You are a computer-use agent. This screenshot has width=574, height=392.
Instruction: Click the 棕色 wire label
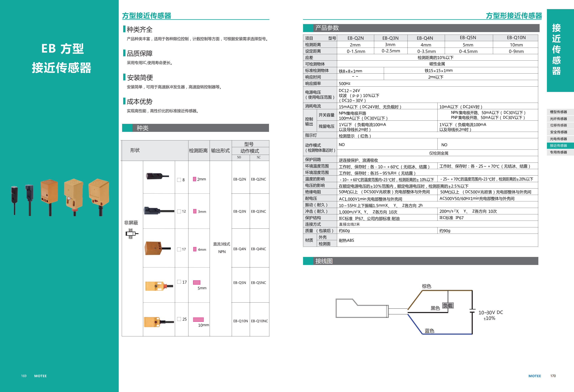click(427, 286)
